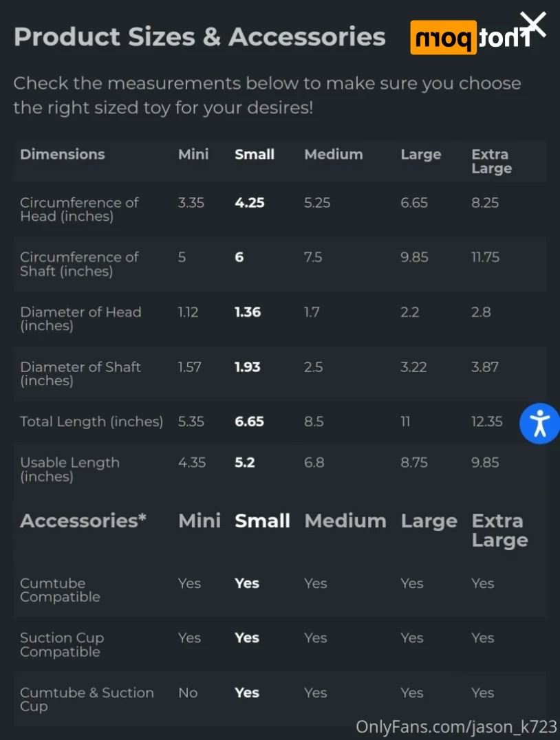Click the Medium dimensions column header
The image size is (560, 740).
(x=334, y=154)
